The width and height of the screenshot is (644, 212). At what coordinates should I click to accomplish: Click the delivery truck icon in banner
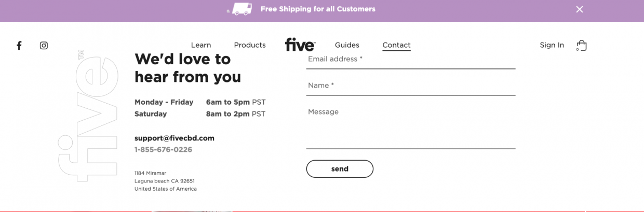click(x=239, y=9)
